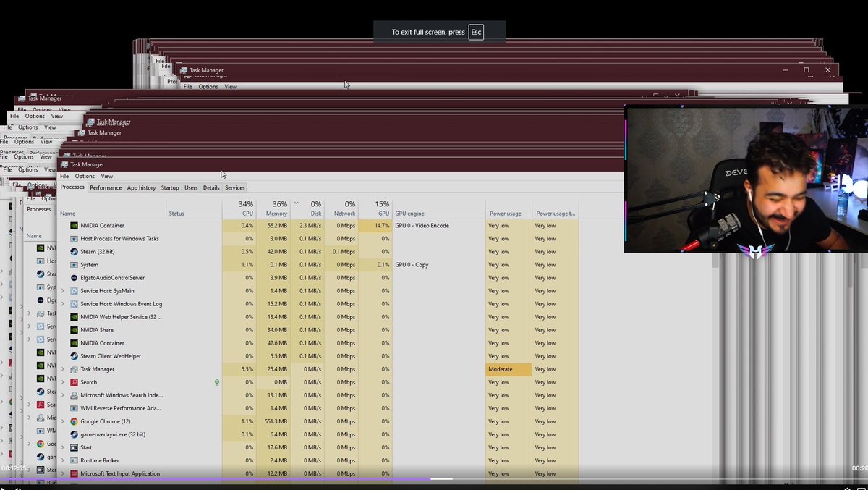Click the ElgatoAudioControlServer icon
The image size is (868, 490).
[74, 278]
